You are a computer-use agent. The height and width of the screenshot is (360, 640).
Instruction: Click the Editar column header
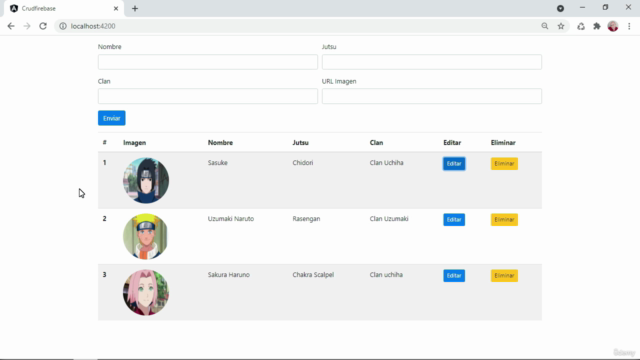452,142
